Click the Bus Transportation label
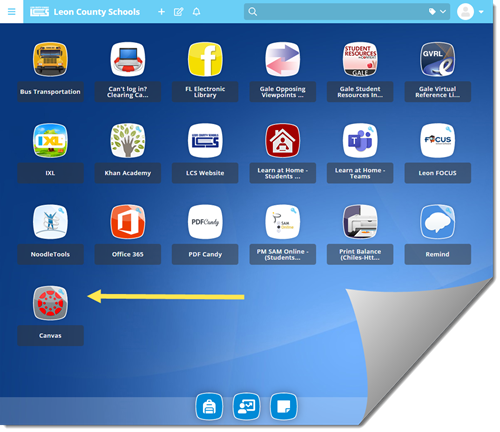The height and width of the screenshot is (432, 500). point(50,92)
